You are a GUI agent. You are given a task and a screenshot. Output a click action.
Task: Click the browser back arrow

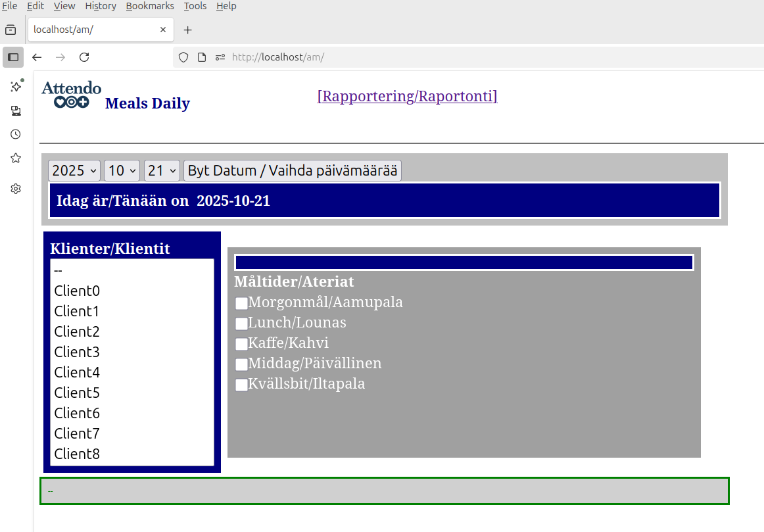click(37, 57)
